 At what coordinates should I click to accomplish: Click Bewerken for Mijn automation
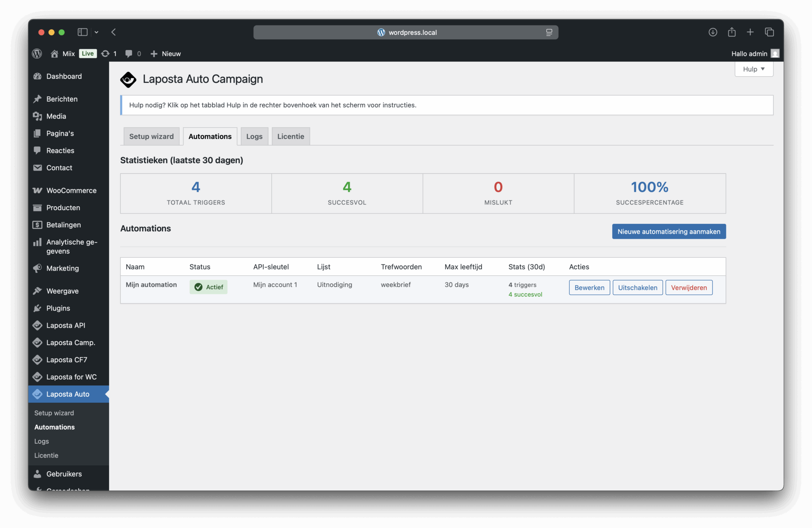(589, 288)
